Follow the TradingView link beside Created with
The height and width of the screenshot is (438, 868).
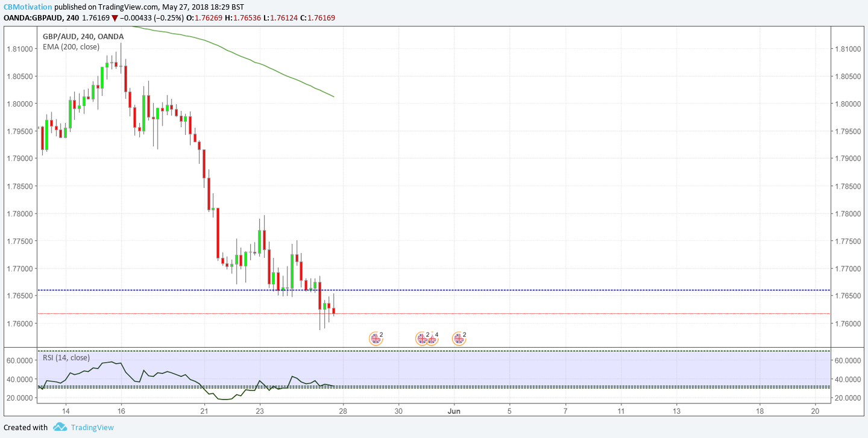click(x=92, y=427)
